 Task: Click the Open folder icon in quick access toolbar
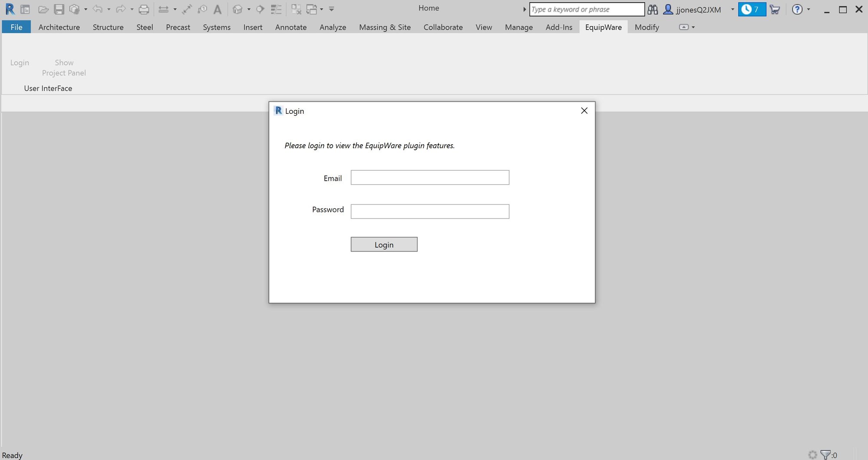click(x=43, y=9)
